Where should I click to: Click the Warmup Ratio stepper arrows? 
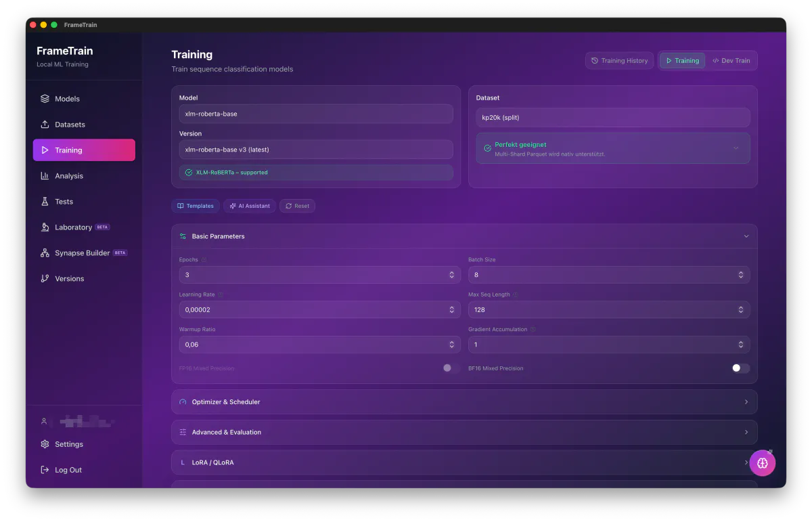[x=452, y=345]
